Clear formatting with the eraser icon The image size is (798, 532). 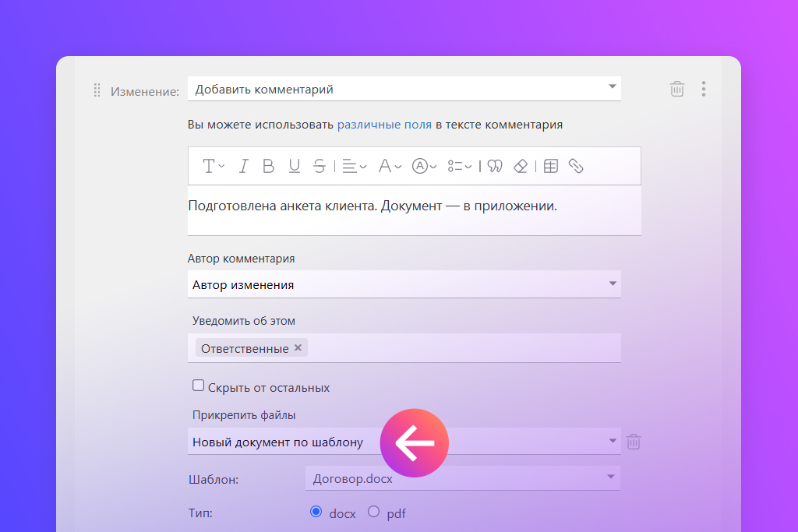521,166
